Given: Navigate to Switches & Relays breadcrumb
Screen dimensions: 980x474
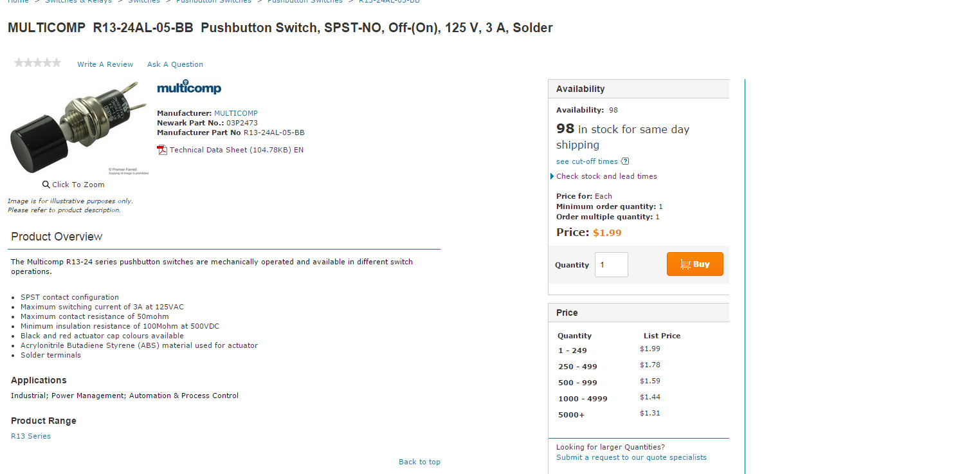Looking at the screenshot, I should pos(78,1).
